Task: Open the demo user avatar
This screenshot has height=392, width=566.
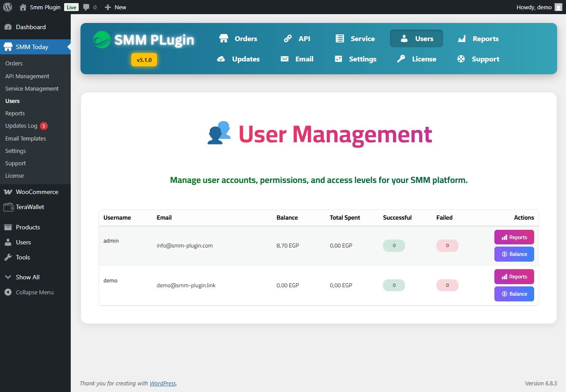Action: [558, 7]
